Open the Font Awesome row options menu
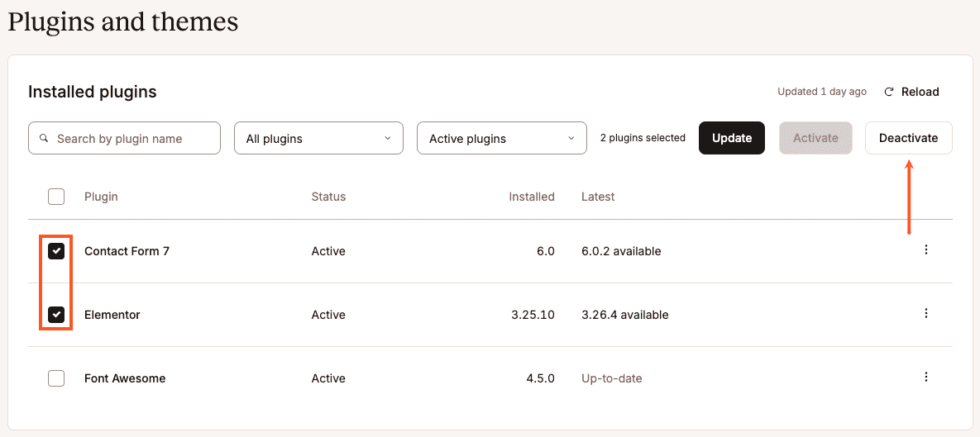This screenshot has width=980, height=437. [926, 377]
